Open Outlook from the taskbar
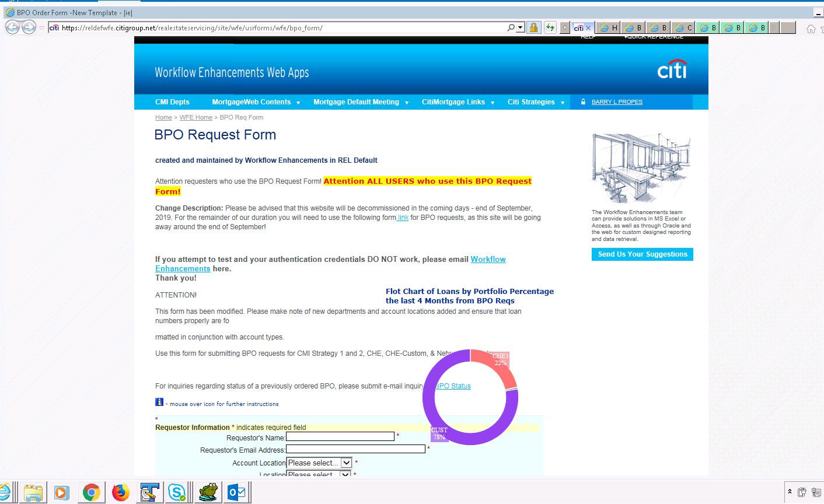 236,492
